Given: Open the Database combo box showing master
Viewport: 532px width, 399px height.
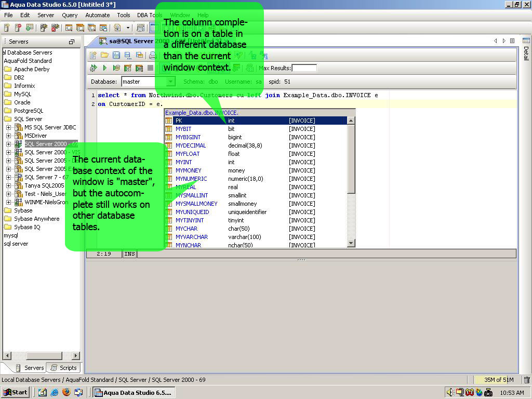Looking at the screenshot, I should [x=148, y=82].
